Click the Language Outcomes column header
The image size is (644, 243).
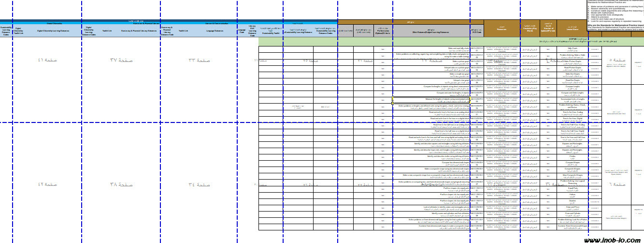coord(215,30)
